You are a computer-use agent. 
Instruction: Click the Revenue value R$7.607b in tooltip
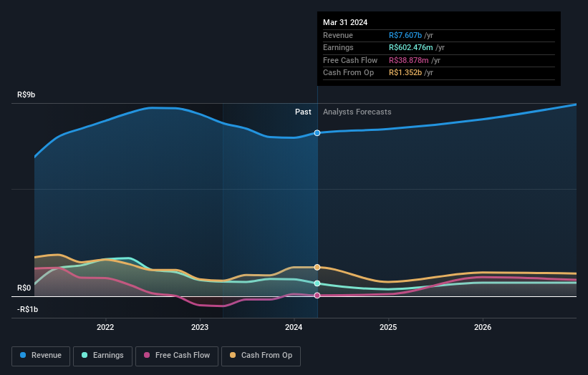(x=405, y=35)
